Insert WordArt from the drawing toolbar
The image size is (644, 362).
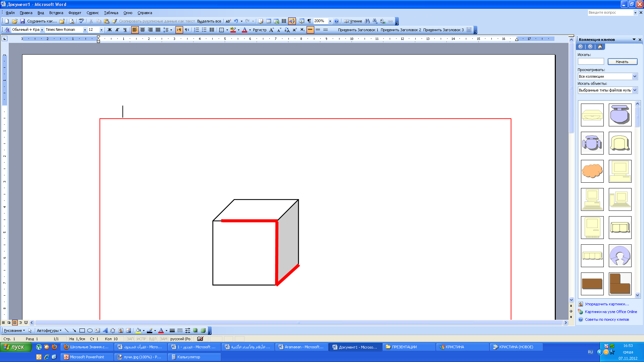click(105, 330)
